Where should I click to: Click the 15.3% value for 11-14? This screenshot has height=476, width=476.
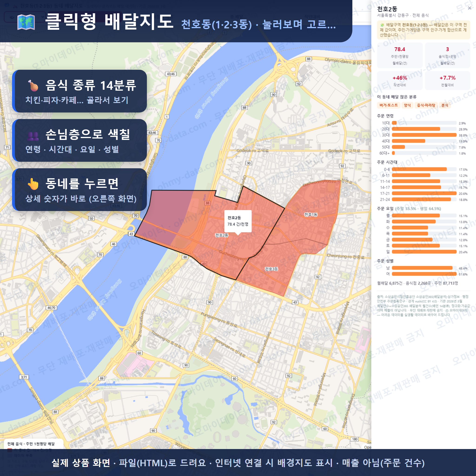(463, 182)
